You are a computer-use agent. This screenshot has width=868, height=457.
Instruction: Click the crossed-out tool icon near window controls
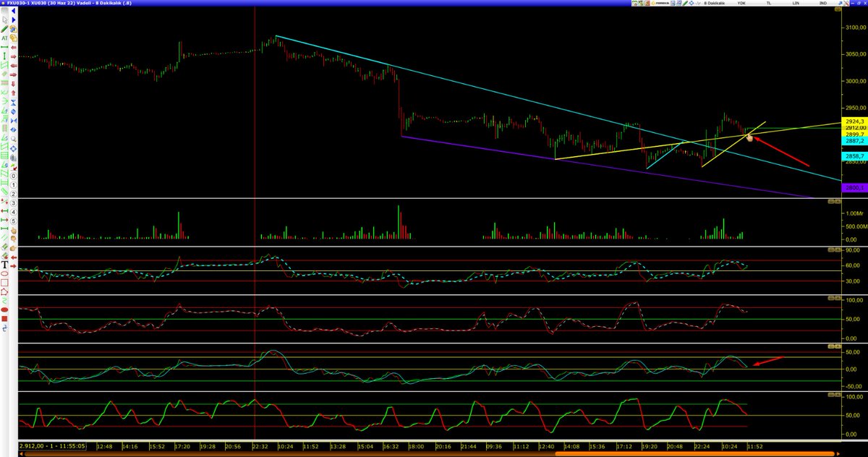(x=846, y=4)
